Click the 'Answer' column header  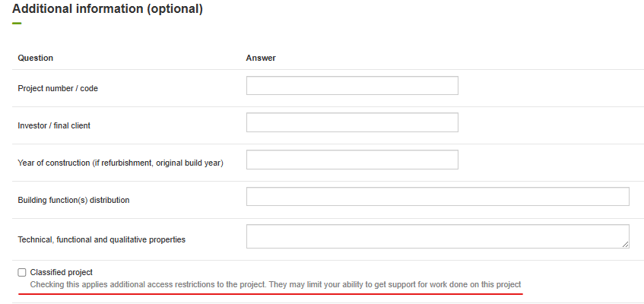[261, 58]
